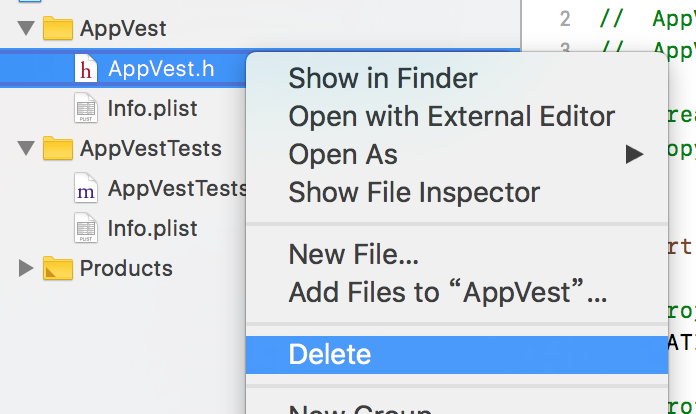Select Show File Inspector
Viewport: 696px width, 414px height.
414,192
